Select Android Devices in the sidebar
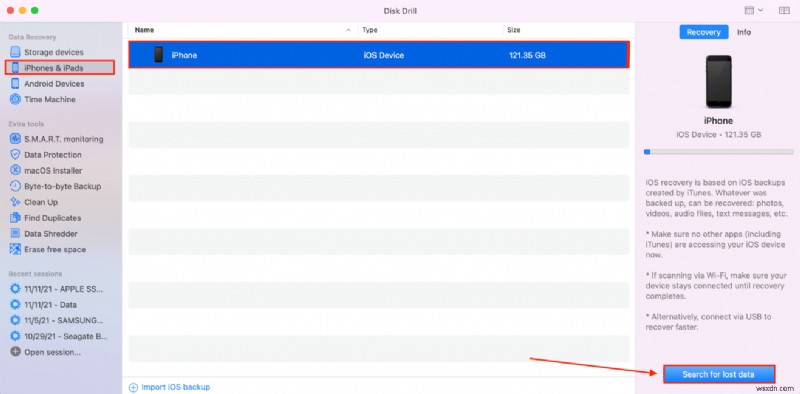This screenshot has height=394, width=800. pyautogui.click(x=47, y=84)
